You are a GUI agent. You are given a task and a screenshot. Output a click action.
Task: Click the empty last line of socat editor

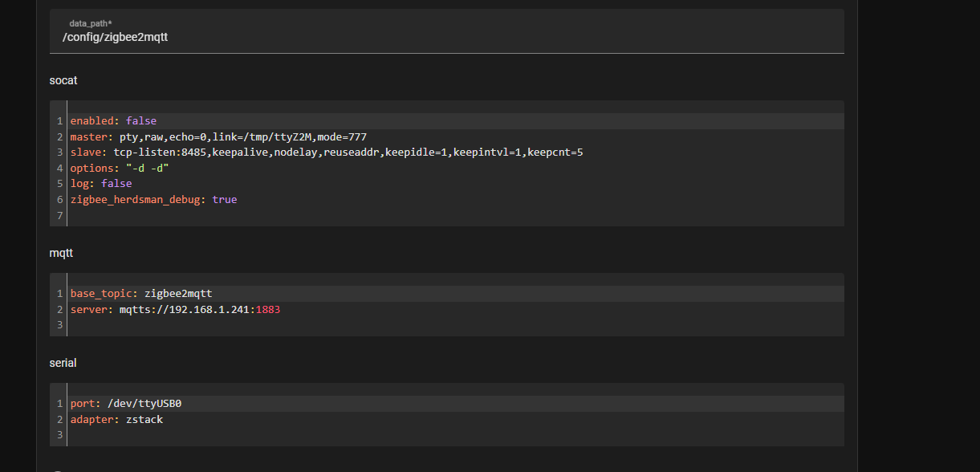tap(161, 215)
